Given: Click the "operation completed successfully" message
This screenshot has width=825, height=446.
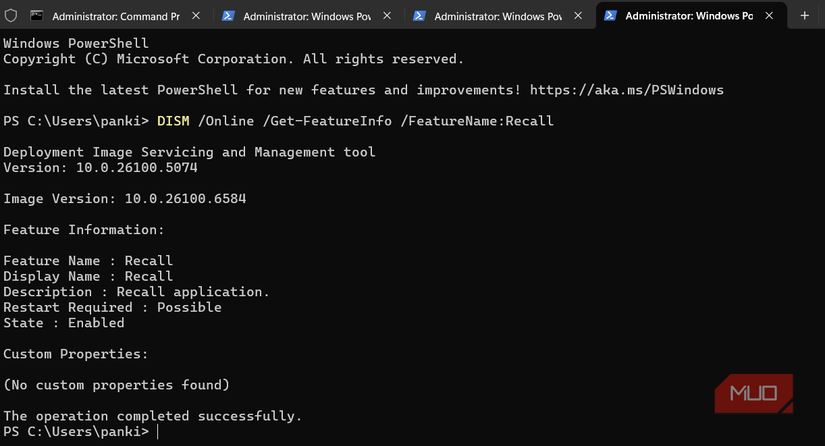Looking at the screenshot, I should (152, 415).
